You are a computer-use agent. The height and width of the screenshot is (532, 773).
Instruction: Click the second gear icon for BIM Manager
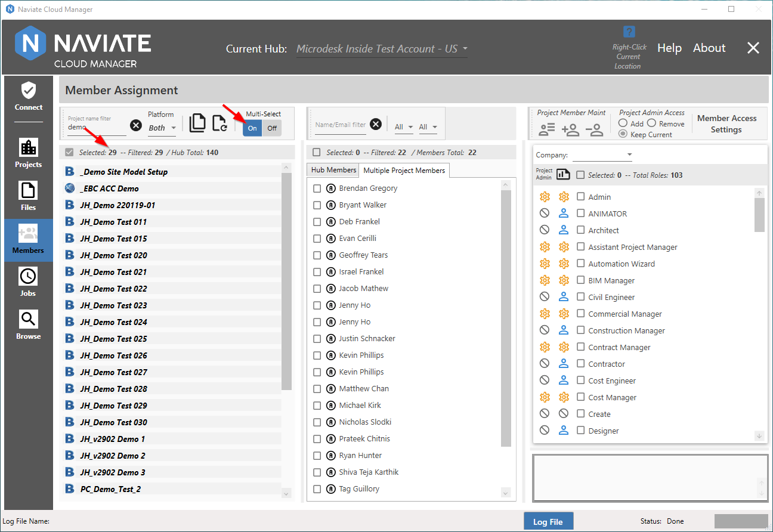pos(564,280)
